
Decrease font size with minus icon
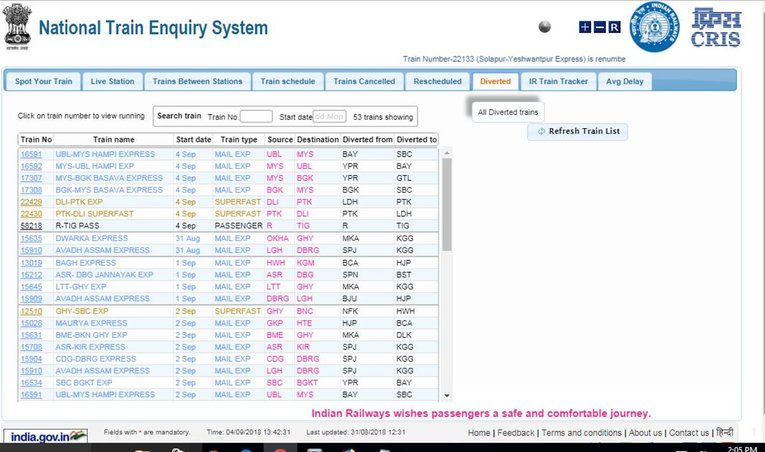(599, 27)
